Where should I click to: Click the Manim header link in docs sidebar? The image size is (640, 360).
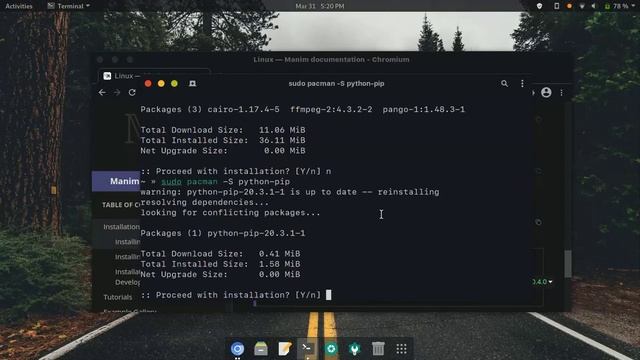coord(124,181)
